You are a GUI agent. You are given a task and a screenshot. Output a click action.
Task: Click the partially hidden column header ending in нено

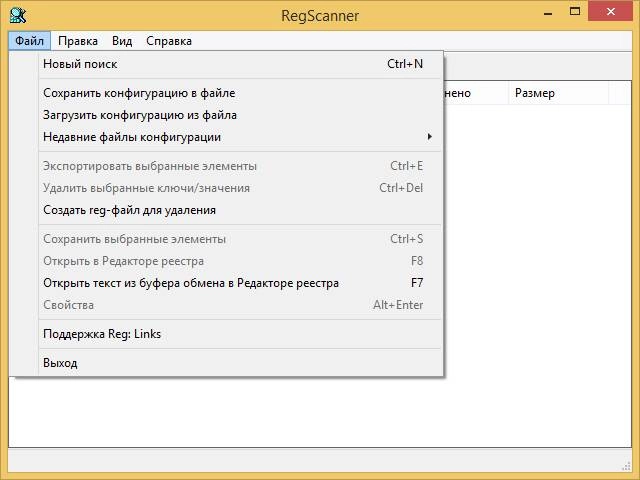(476, 93)
